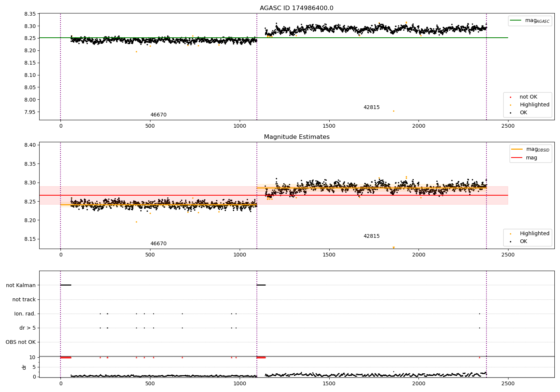Click the 2500 x-tick on the bottom plot

tap(508, 383)
